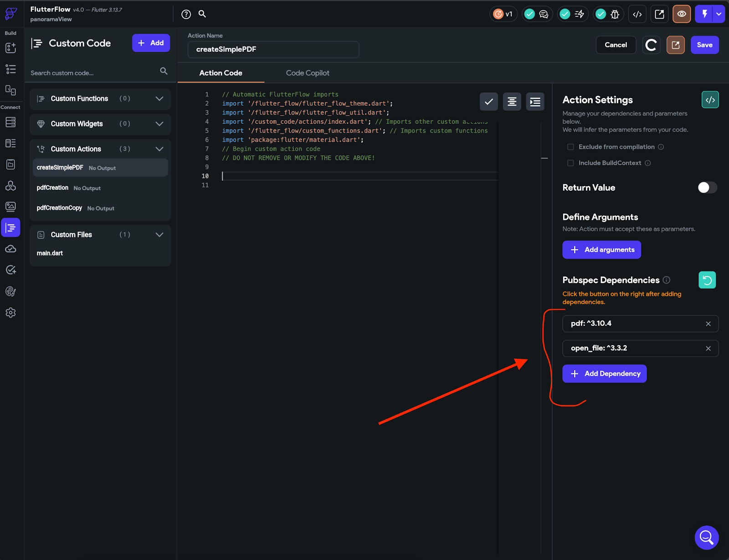The width and height of the screenshot is (729, 560).
Task: Expand the Custom Functions section
Action: point(159,99)
